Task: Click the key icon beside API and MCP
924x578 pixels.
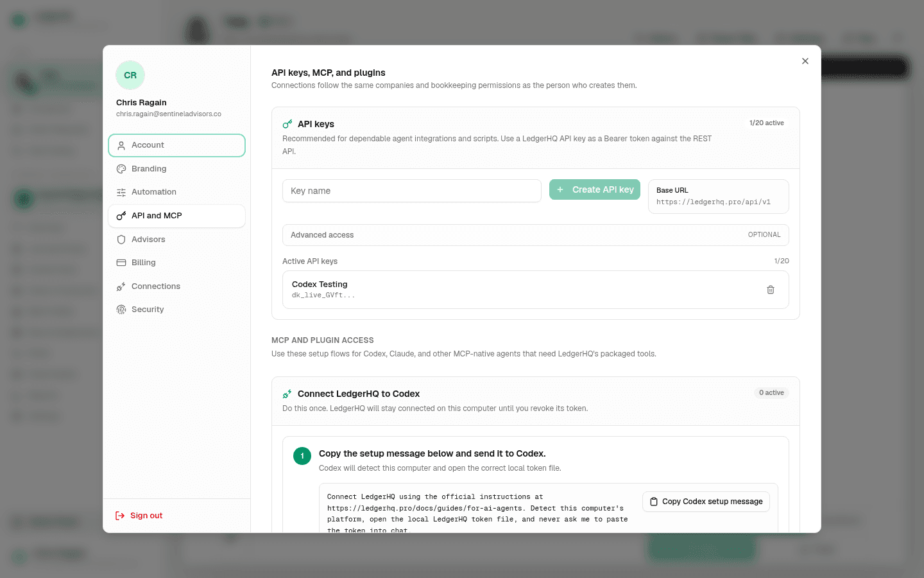Action: [121, 216]
